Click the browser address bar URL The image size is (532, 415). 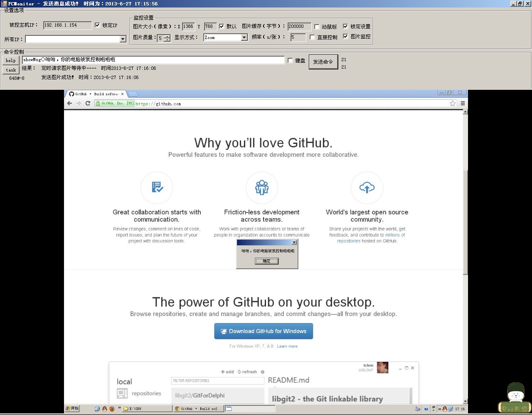(x=158, y=104)
